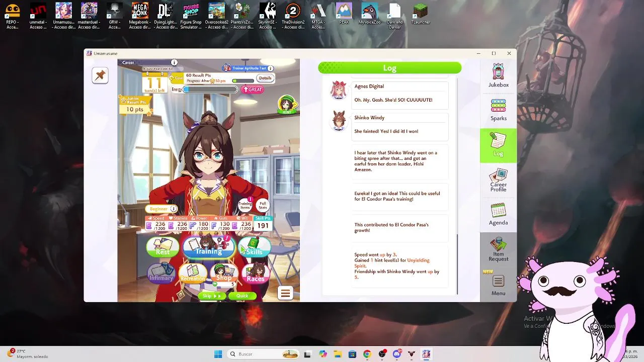Click the Energy gauge bar
644x362 pixels.
pos(210,89)
